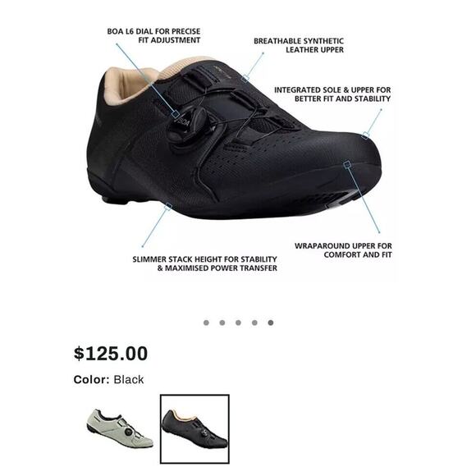476x476 pixels.
Task: Click the Breathable Synthetic Leather Upper label
Action: click(x=299, y=45)
